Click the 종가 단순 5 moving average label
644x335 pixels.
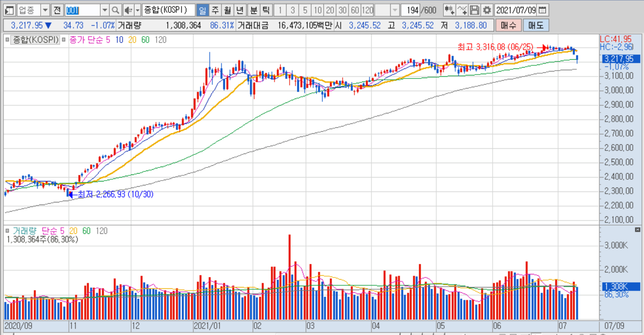coord(90,40)
